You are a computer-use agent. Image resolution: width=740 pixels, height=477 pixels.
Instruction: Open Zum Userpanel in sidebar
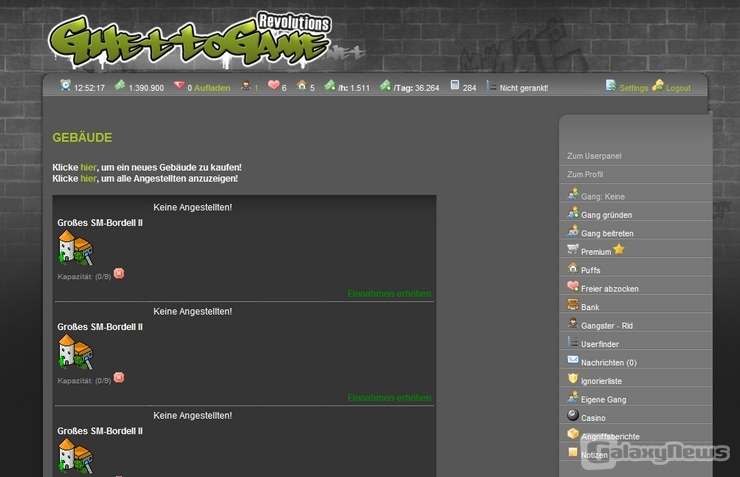coord(594,156)
